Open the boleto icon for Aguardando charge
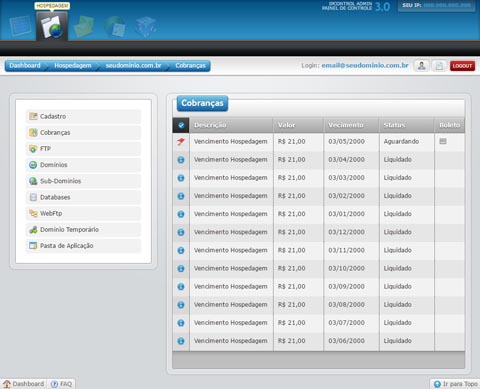Screen dimensions: 480x389 [443, 141]
